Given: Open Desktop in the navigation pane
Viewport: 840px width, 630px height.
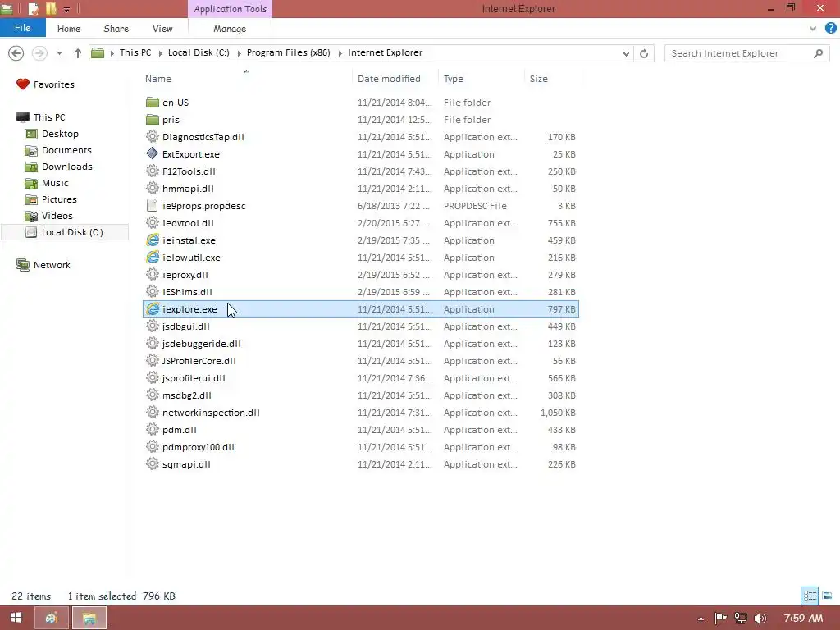Looking at the screenshot, I should click(60, 134).
